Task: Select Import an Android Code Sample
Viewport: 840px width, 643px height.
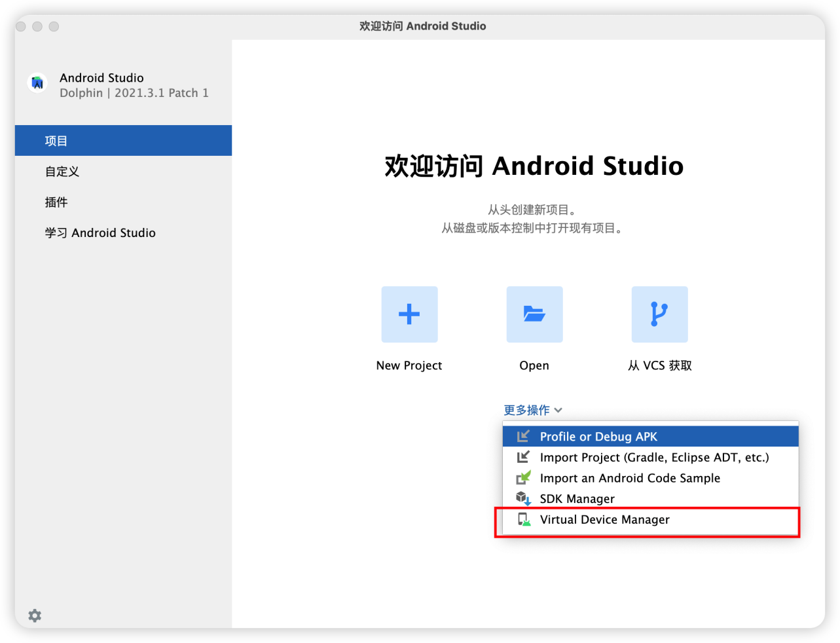Action: [x=651, y=478]
